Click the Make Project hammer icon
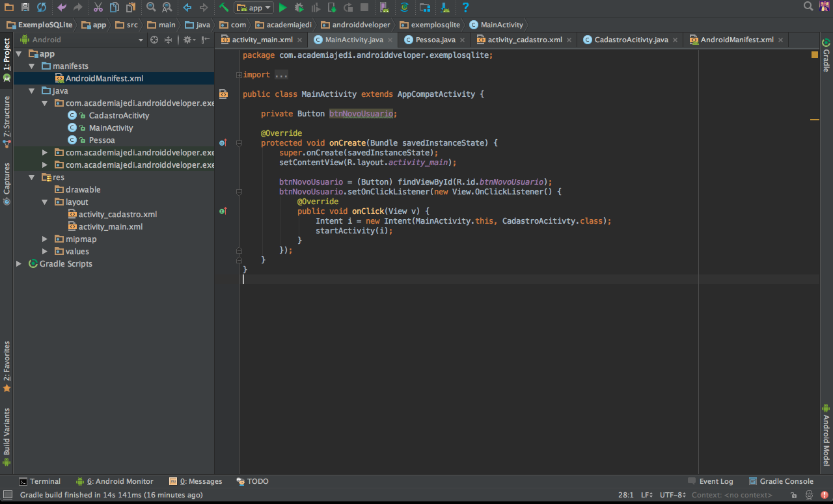Image resolution: width=833 pixels, height=504 pixels. (x=224, y=8)
